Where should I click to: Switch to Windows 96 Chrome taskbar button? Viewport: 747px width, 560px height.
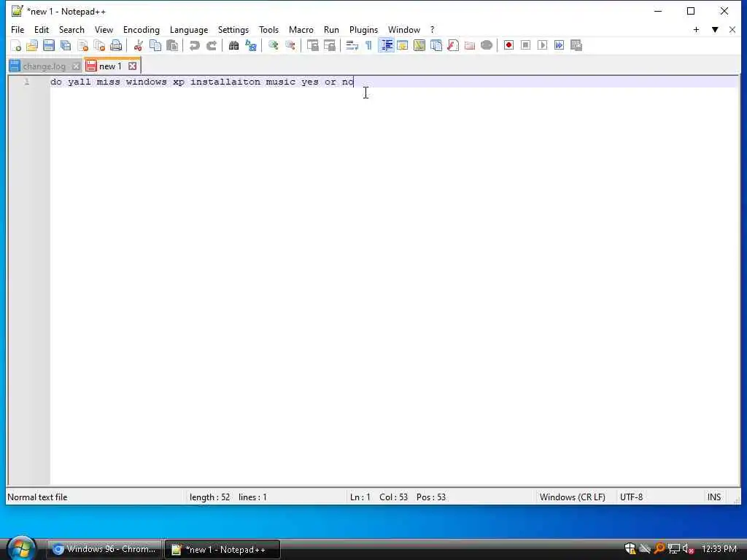pyautogui.click(x=104, y=549)
